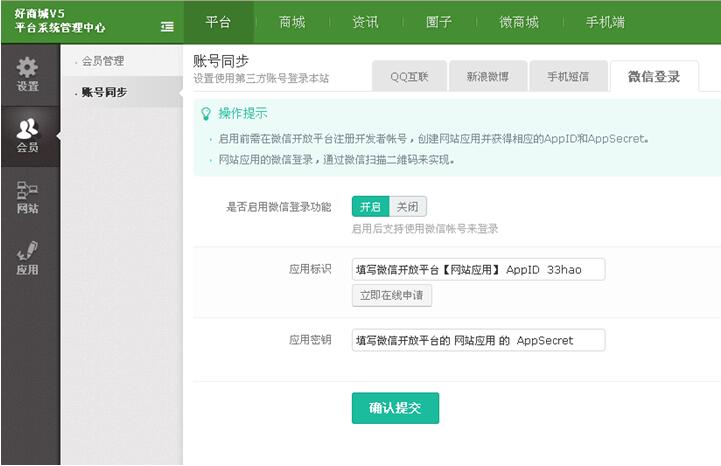Switch to the QQ互联 tab
The image size is (721, 466).
(409, 76)
